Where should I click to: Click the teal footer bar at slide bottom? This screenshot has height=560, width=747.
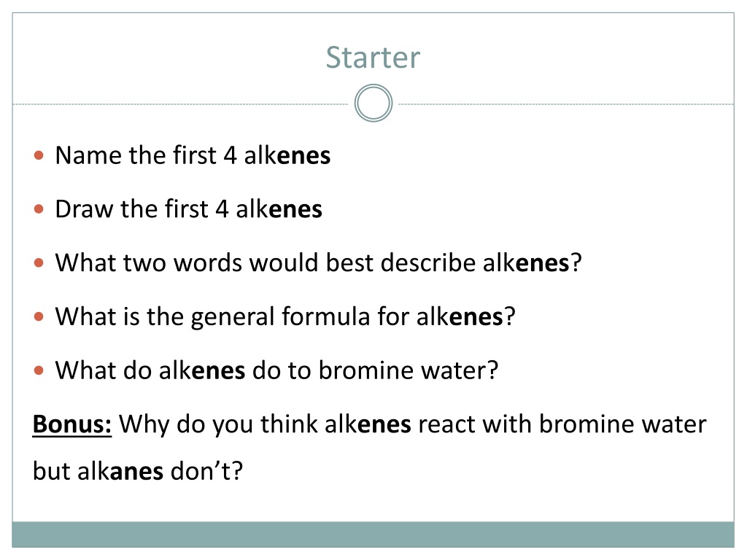[x=373, y=534]
